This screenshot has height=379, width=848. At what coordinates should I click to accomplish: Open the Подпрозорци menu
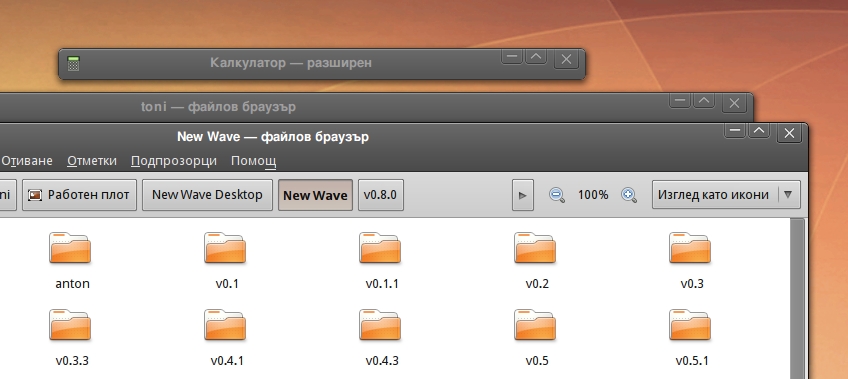tap(174, 161)
